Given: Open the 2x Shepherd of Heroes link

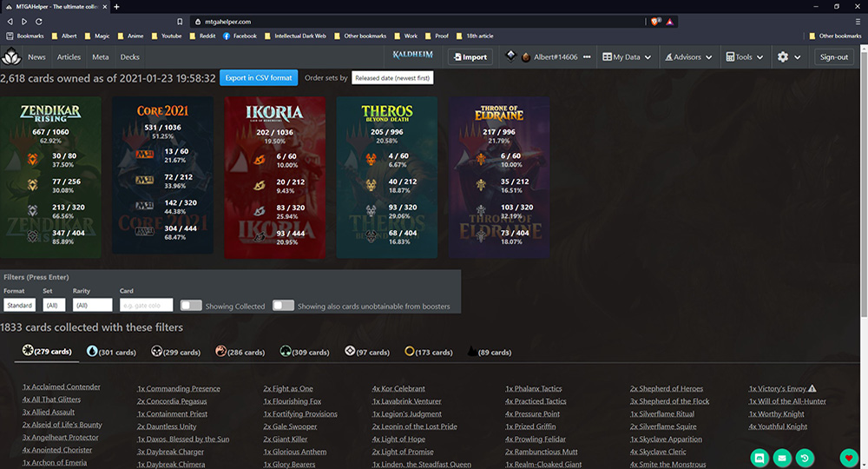Looking at the screenshot, I should (667, 388).
